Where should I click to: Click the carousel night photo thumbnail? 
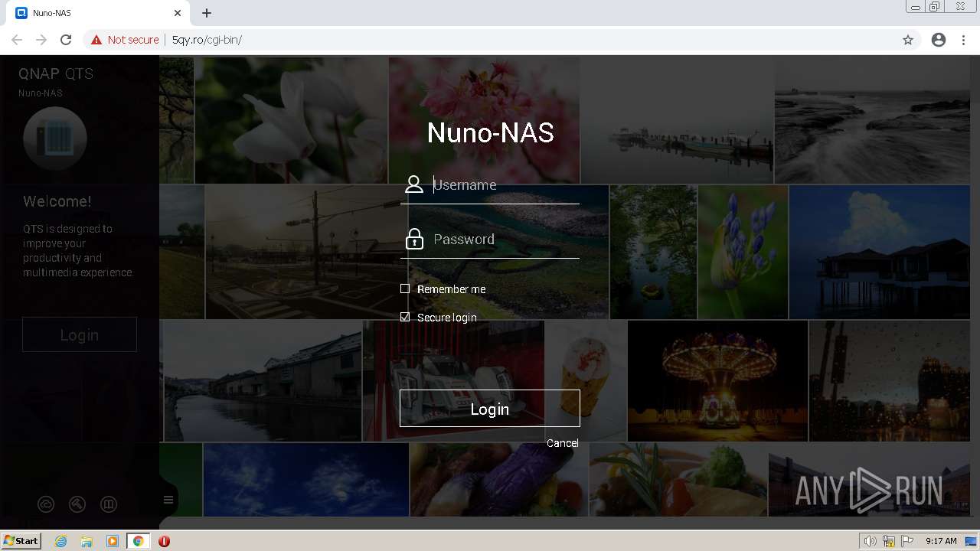tap(717, 381)
